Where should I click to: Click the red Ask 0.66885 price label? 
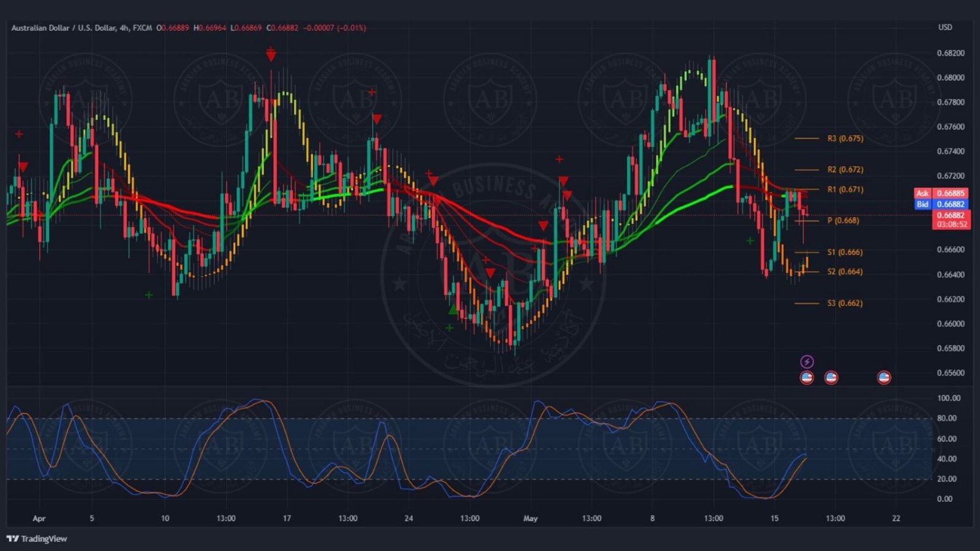941,193
